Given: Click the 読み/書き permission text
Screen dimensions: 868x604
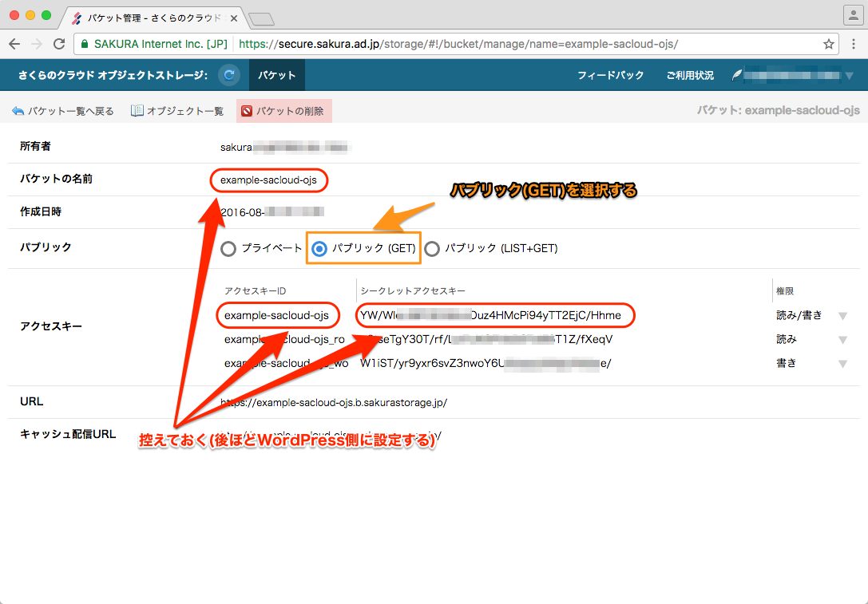Looking at the screenshot, I should [x=799, y=315].
